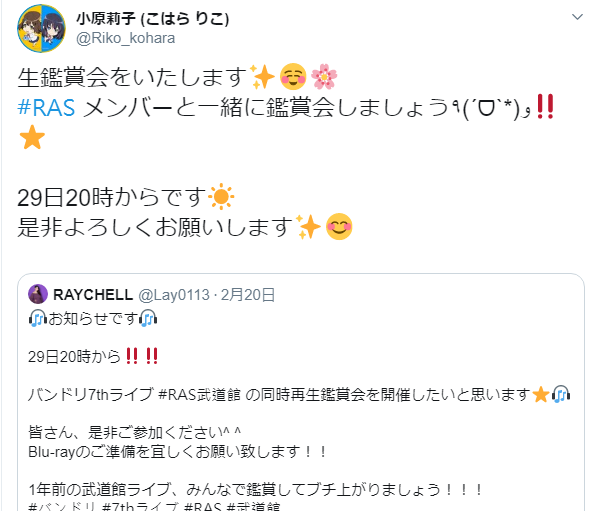The image size is (598, 511).
Task: Open the tweet options chevron menu
Action: pos(577,17)
